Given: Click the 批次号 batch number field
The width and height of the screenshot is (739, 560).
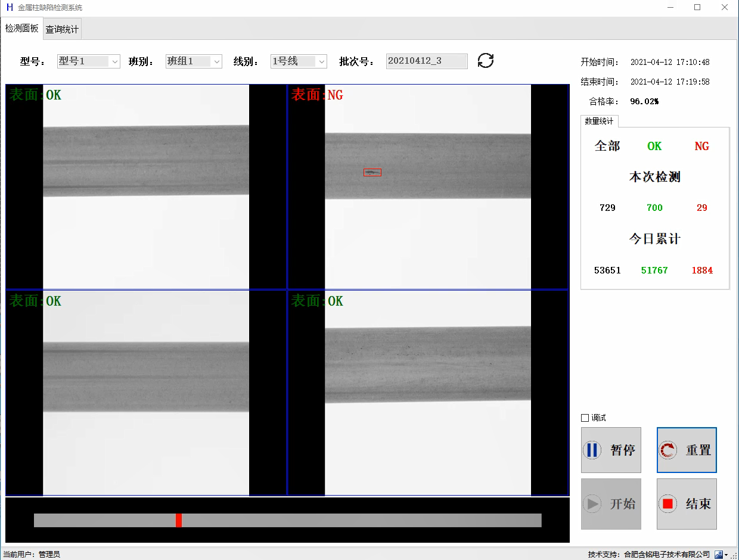Looking at the screenshot, I should tap(426, 61).
